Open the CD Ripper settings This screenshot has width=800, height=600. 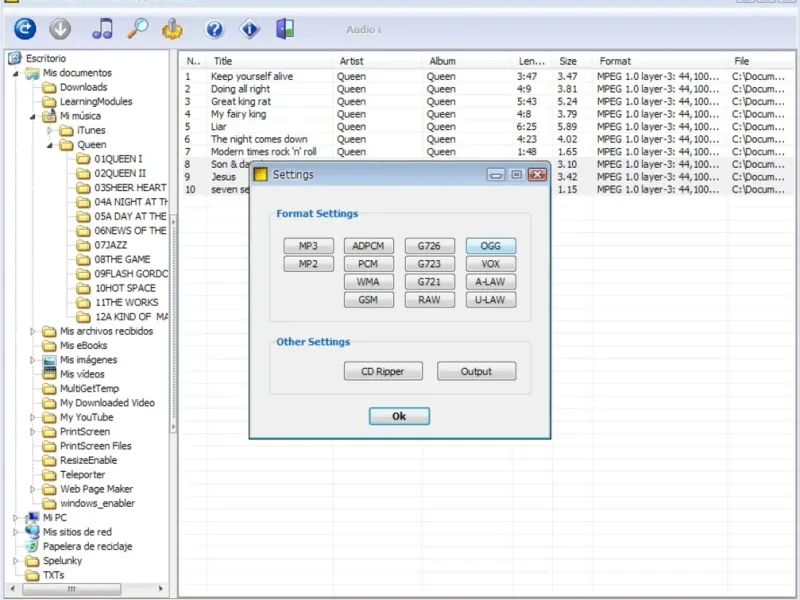click(381, 372)
